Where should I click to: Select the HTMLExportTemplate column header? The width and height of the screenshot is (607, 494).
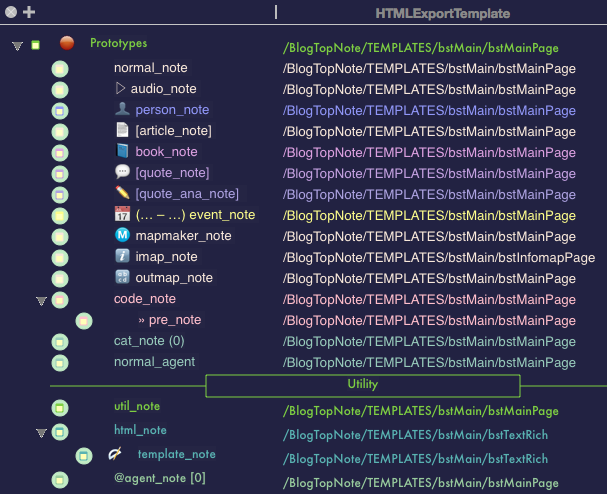[x=442, y=14]
